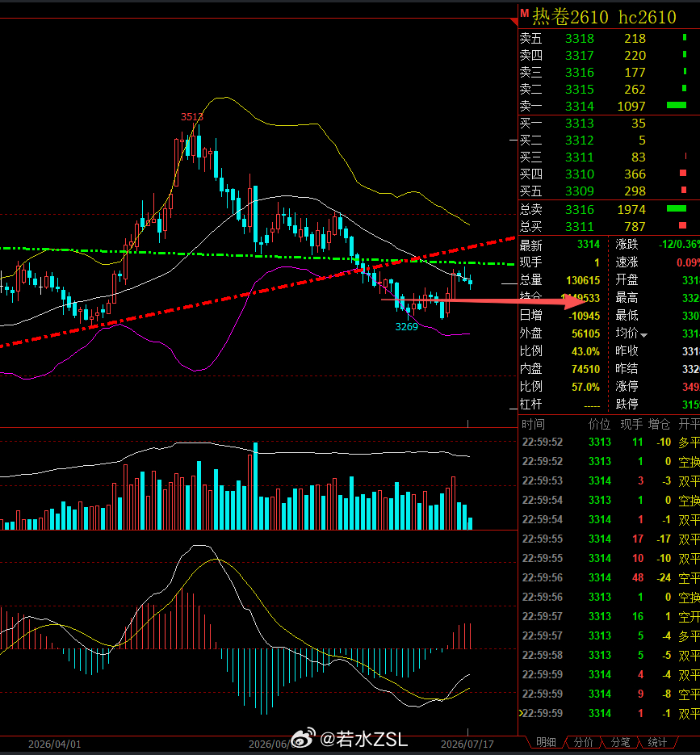The width and height of the screenshot is (700, 755).
Task: Open the 均价 dropdown arrow
Action: pos(643,335)
